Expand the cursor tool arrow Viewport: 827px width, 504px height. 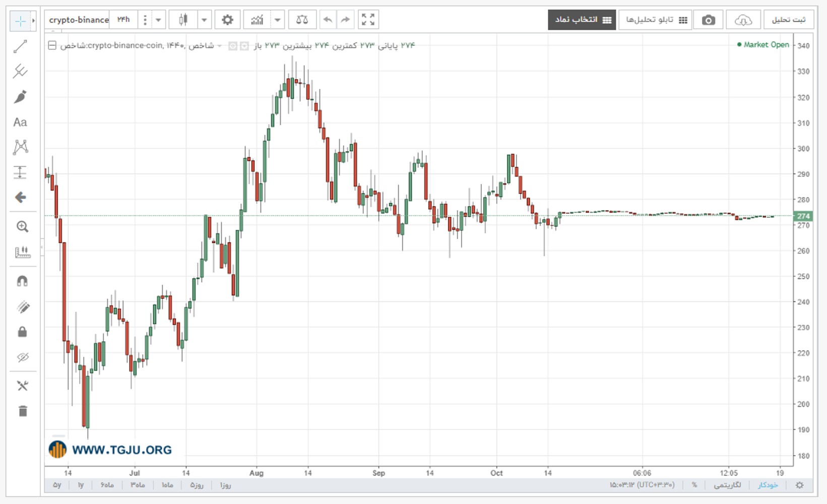[x=33, y=21]
